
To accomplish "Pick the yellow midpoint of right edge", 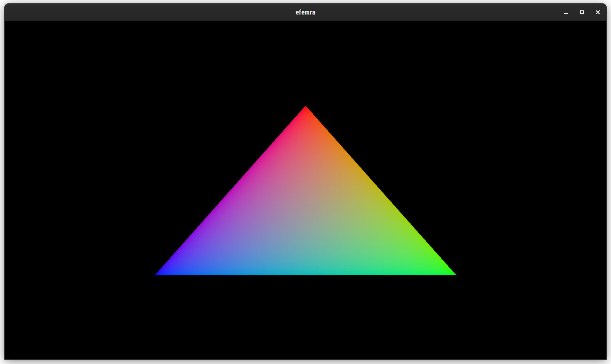I will 378,192.
